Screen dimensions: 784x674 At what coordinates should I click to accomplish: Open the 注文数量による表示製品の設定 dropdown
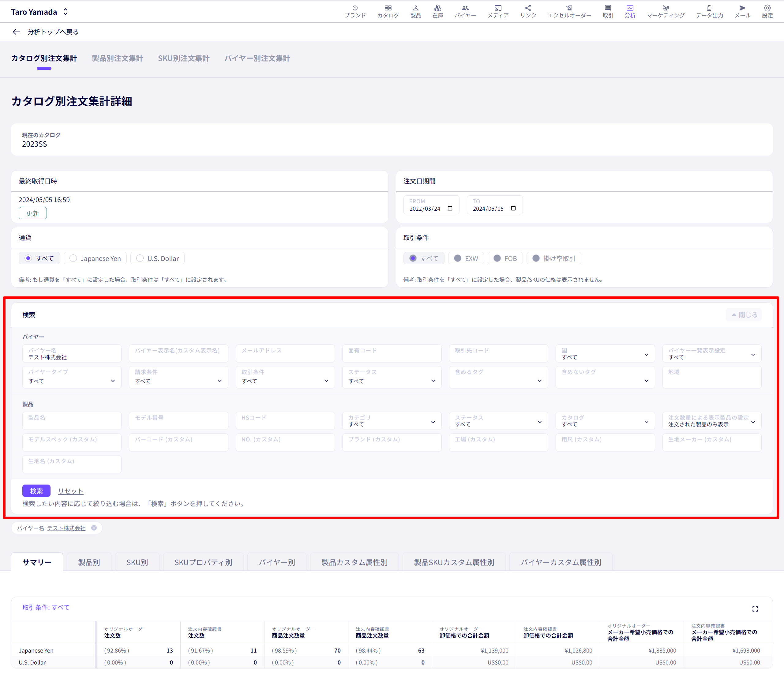click(x=711, y=421)
